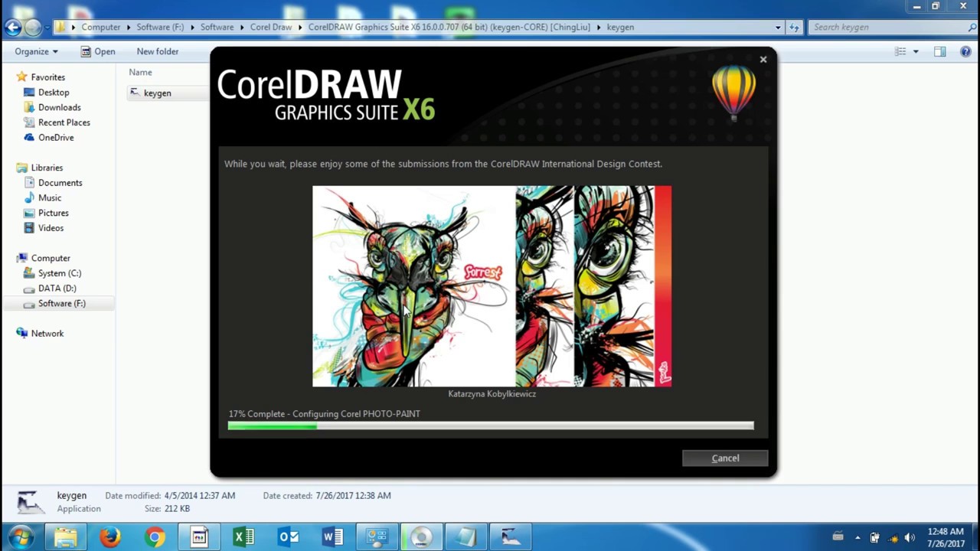The width and height of the screenshot is (980, 551).
Task: Select Computer in the address bar path
Action: tap(100, 27)
